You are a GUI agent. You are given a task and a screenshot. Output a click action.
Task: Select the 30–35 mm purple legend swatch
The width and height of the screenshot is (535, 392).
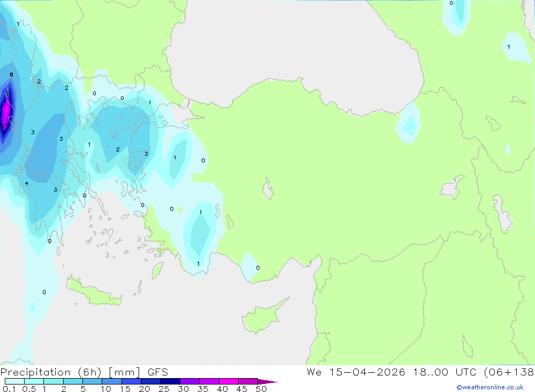click(x=189, y=381)
